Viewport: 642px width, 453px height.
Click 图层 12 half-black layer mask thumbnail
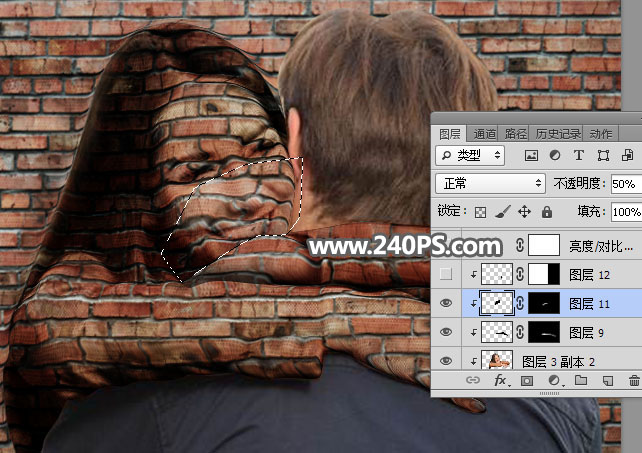544,274
